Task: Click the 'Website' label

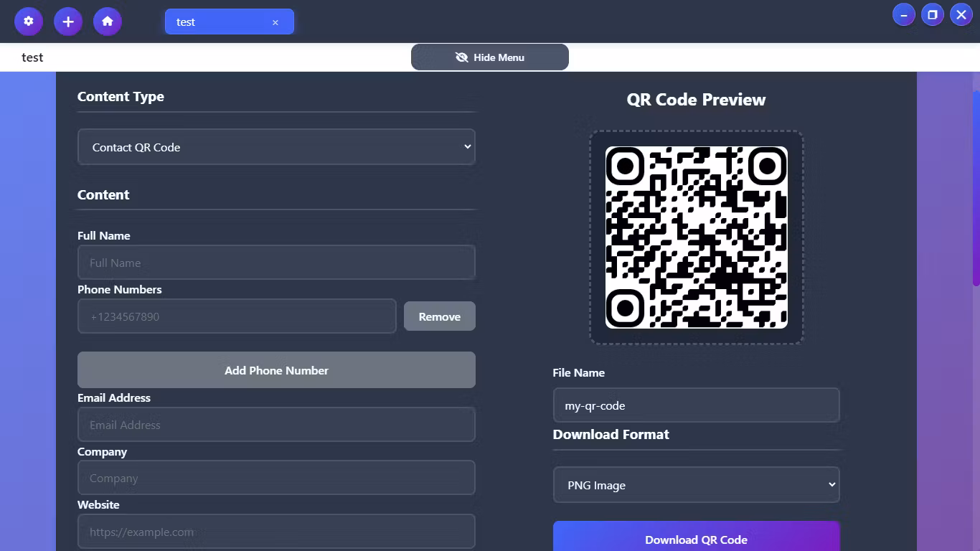Action: 98,505
